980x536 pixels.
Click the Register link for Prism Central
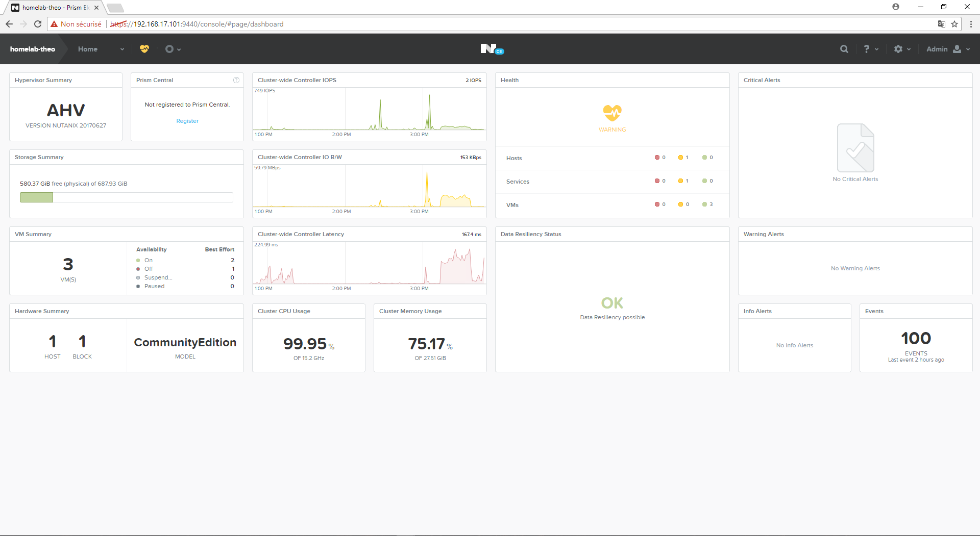pyautogui.click(x=187, y=121)
